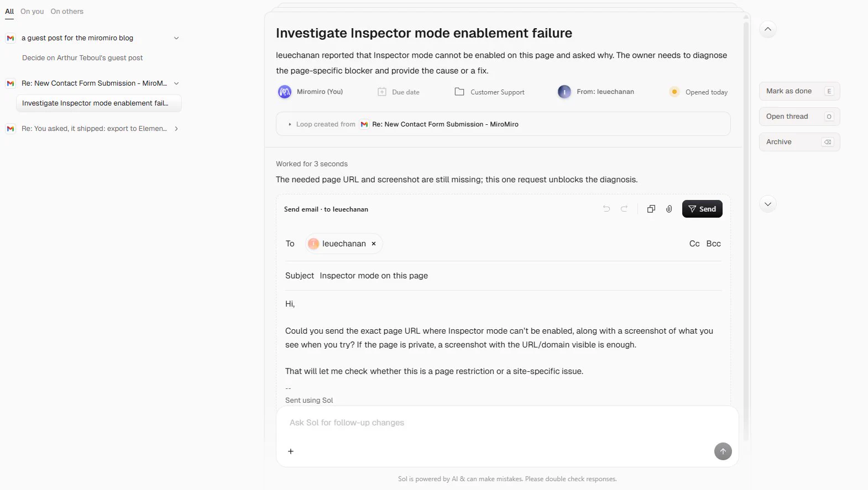Select Investigate Inspector mode enablement loop
Viewport: 868px width, 490px height.
point(98,103)
